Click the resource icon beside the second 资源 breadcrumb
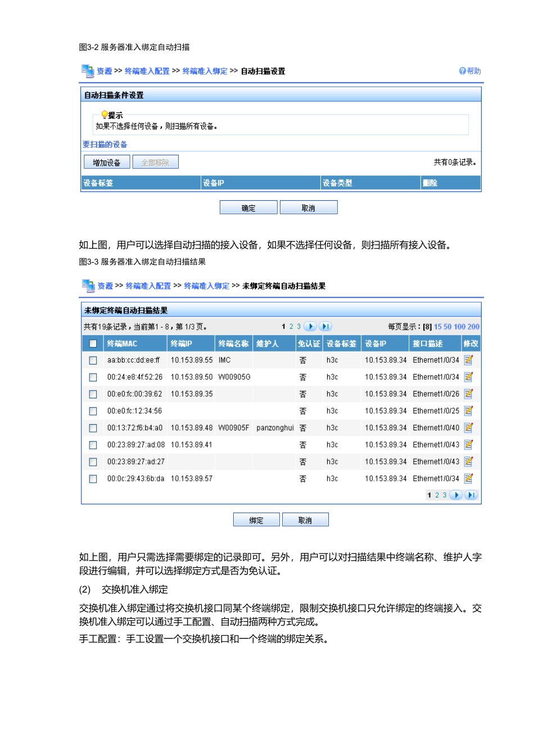Image resolution: width=534 pixels, height=756 pixels. pyautogui.click(x=88, y=286)
